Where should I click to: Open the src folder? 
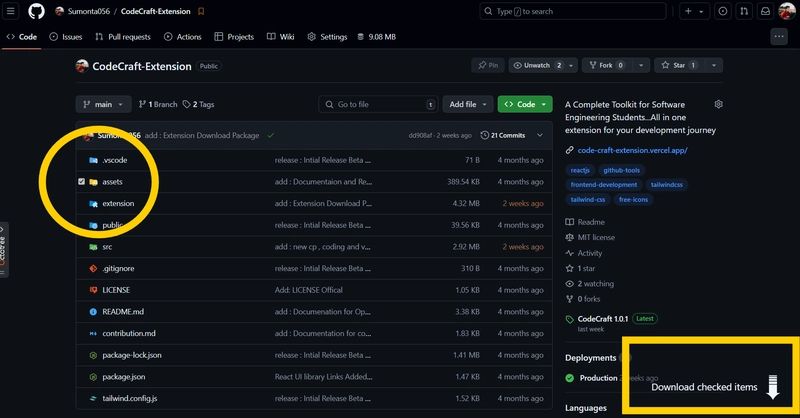(x=107, y=247)
